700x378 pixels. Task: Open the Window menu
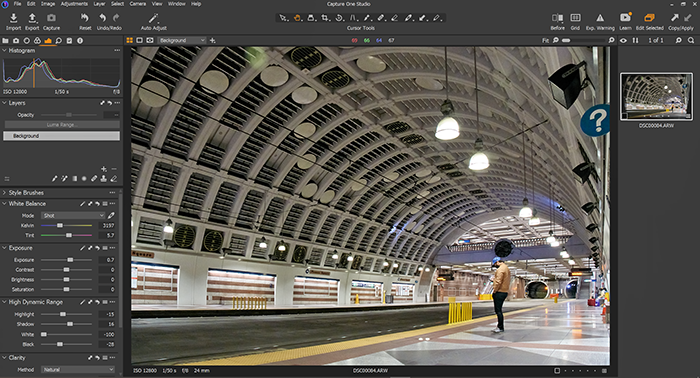pyautogui.click(x=177, y=4)
